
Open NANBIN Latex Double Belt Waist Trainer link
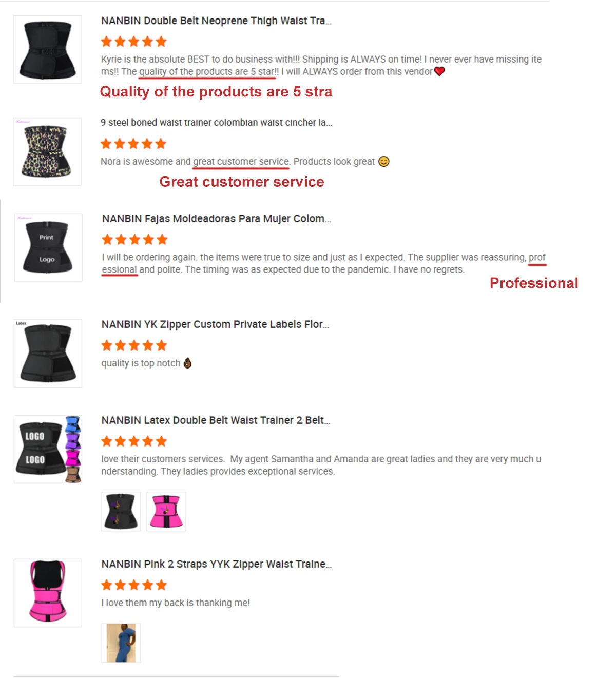[x=216, y=420]
